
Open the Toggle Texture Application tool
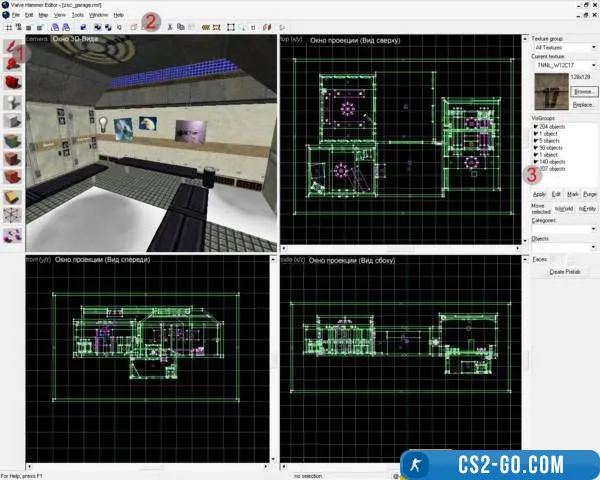(x=14, y=141)
